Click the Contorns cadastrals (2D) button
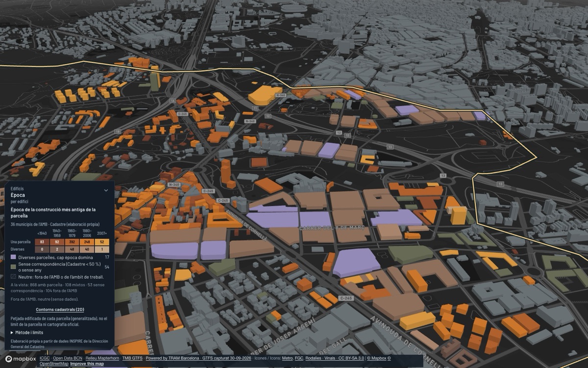This screenshot has width=588, height=368. tap(60, 310)
